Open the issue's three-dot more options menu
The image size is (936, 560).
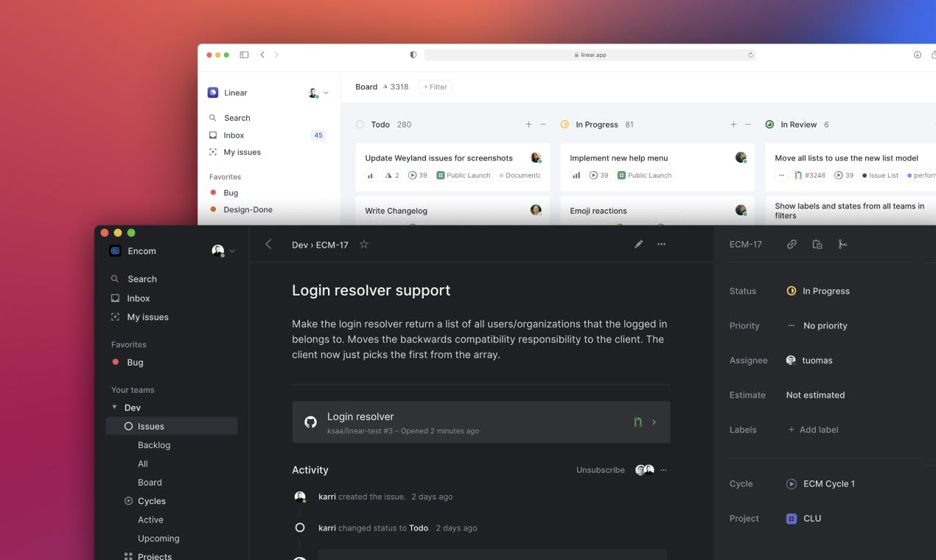point(661,245)
